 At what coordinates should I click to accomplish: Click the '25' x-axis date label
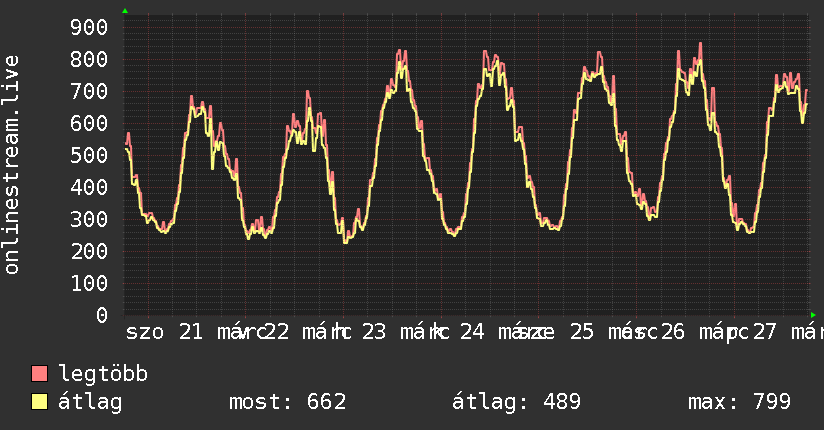pos(582,332)
